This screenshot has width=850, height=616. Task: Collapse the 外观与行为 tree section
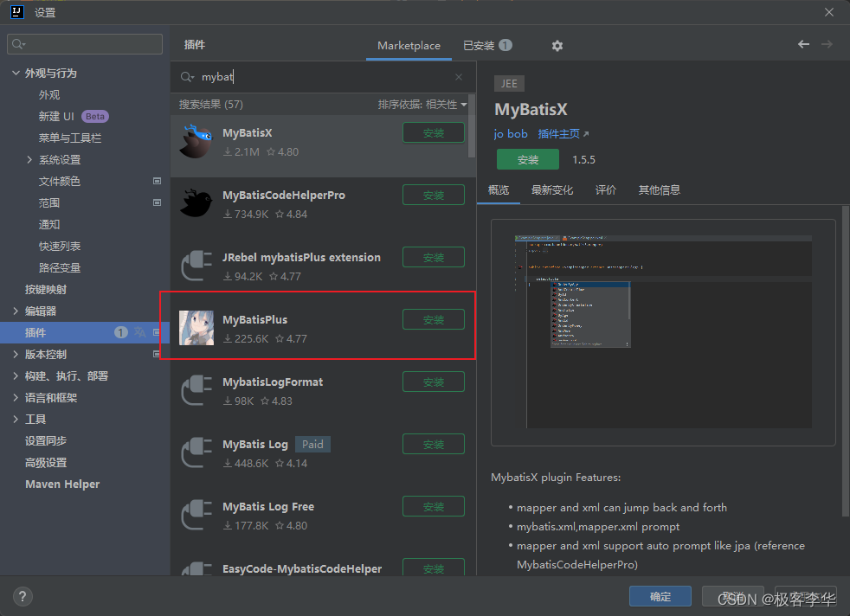tap(16, 73)
